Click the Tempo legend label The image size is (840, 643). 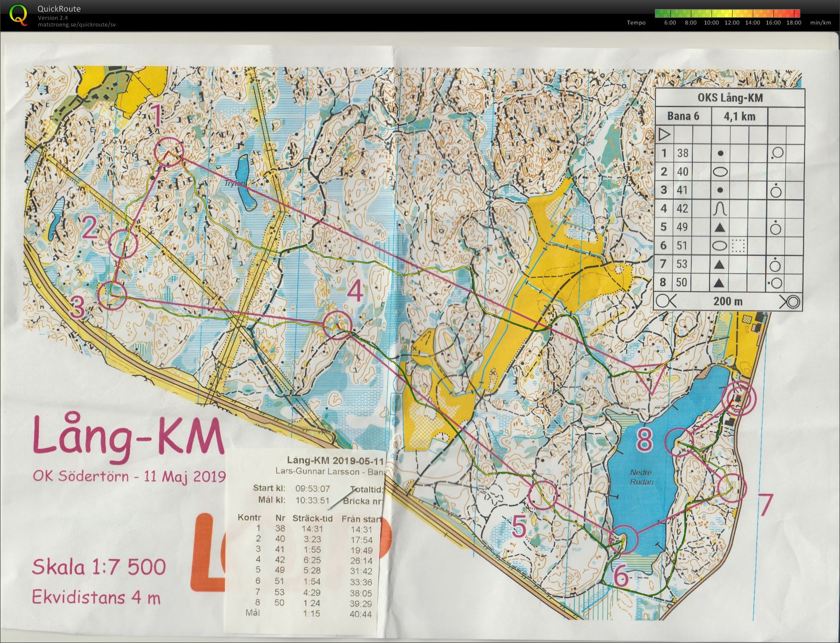[x=636, y=23]
